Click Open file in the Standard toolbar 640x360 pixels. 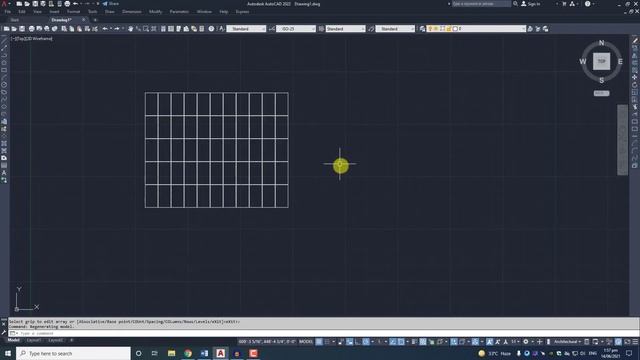(14, 29)
